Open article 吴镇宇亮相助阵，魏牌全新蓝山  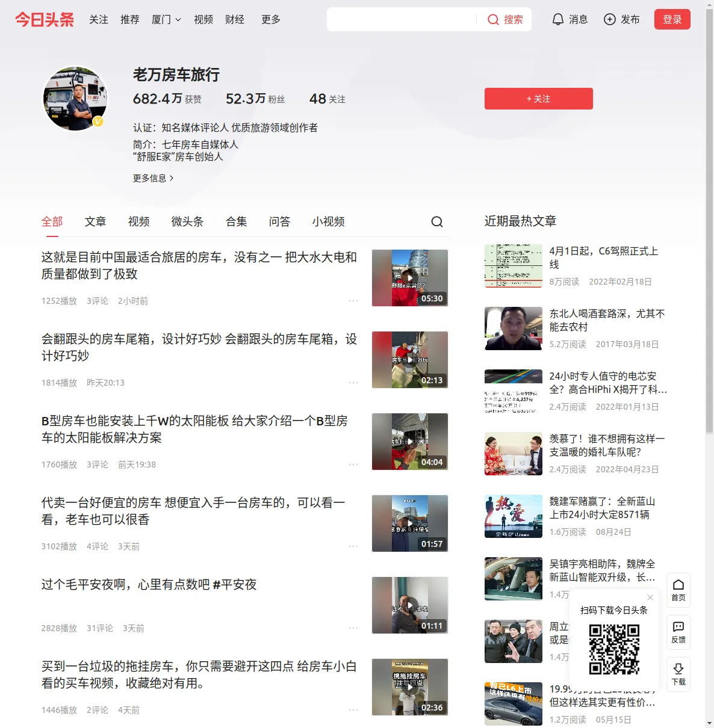click(x=603, y=570)
